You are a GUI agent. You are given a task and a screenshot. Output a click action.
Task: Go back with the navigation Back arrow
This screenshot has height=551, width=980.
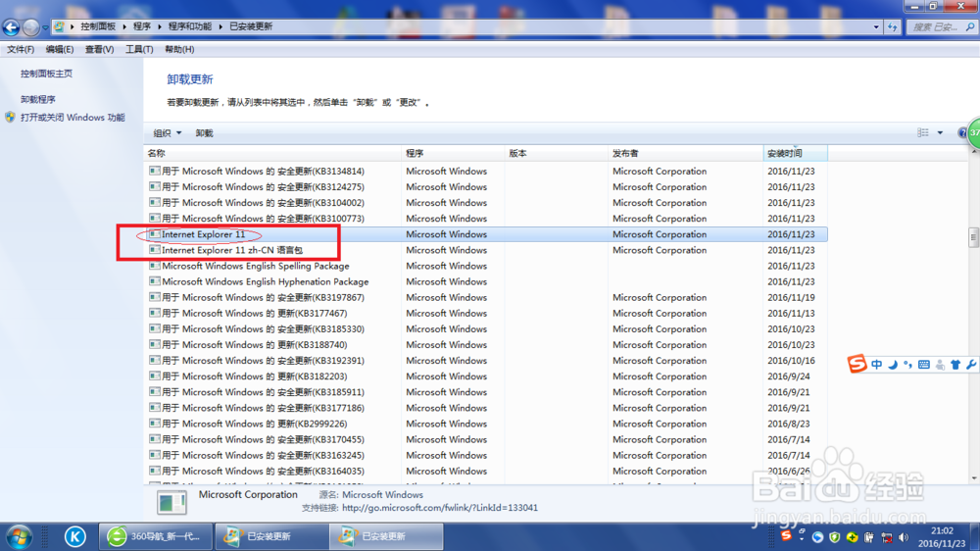tap(11, 26)
